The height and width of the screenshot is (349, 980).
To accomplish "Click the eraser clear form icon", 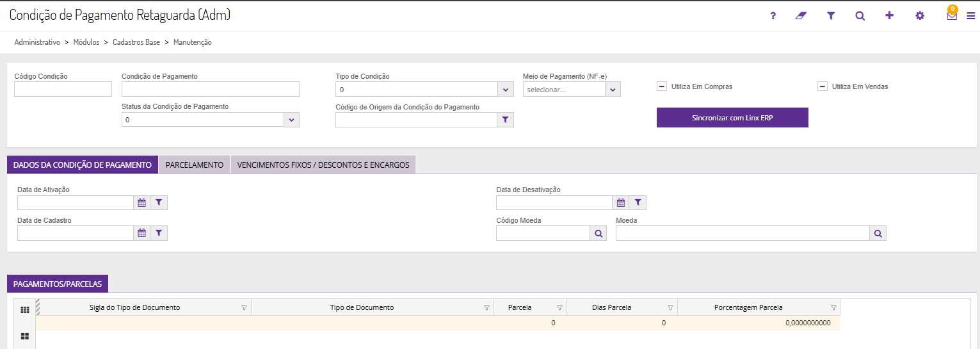I will pyautogui.click(x=801, y=16).
